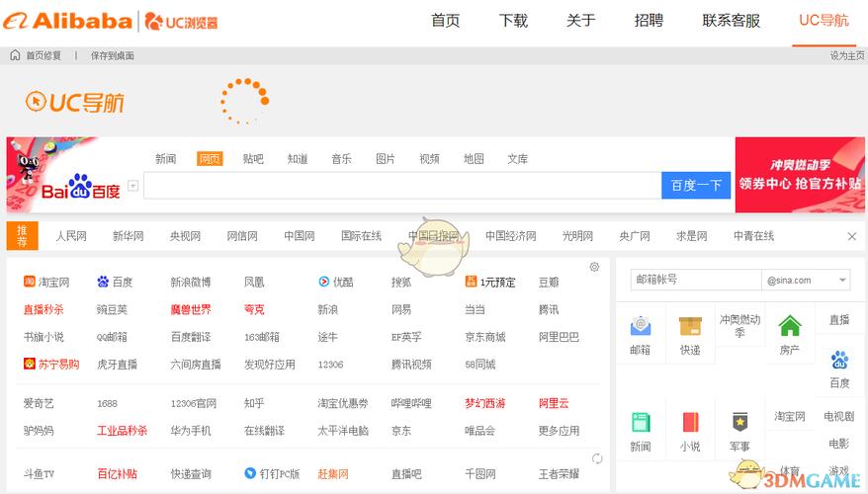This screenshot has height=494, width=868.
Task: Open the red 领券中心 banner ad
Action: (x=800, y=175)
